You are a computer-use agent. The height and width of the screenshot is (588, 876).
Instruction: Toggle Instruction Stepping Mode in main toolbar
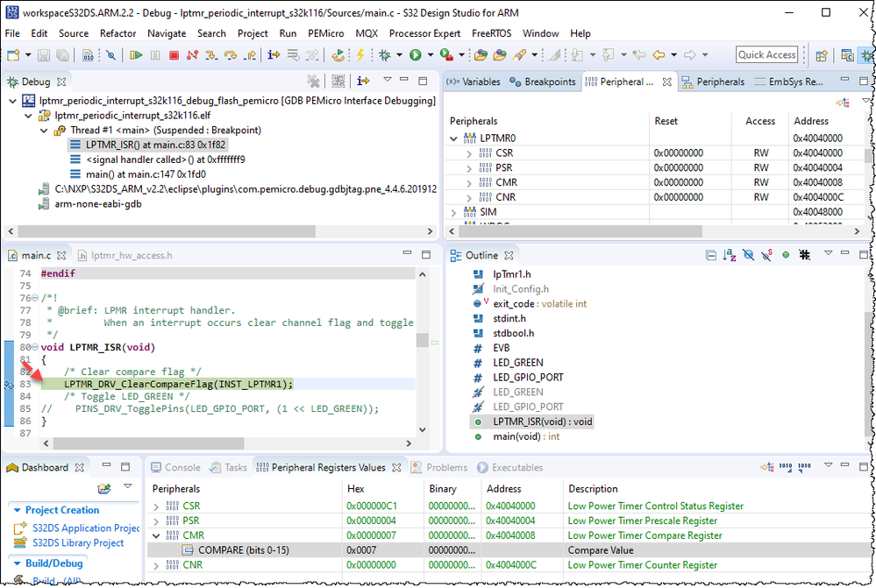coord(273,55)
